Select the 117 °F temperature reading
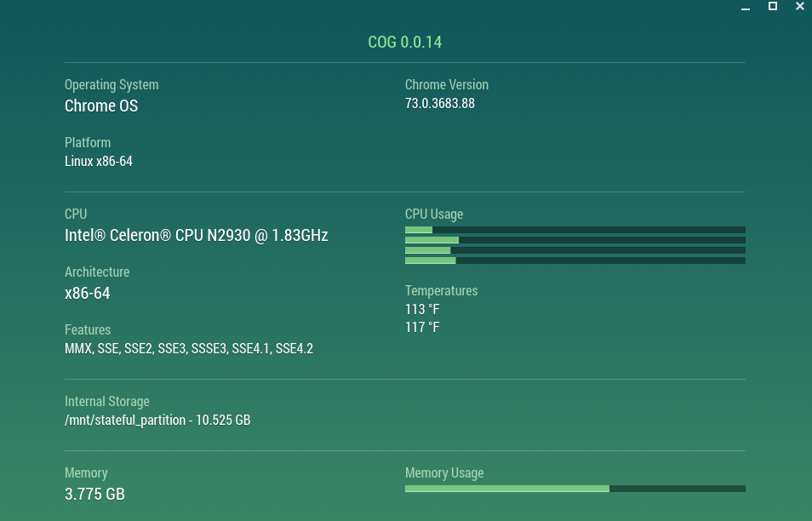 [422, 327]
